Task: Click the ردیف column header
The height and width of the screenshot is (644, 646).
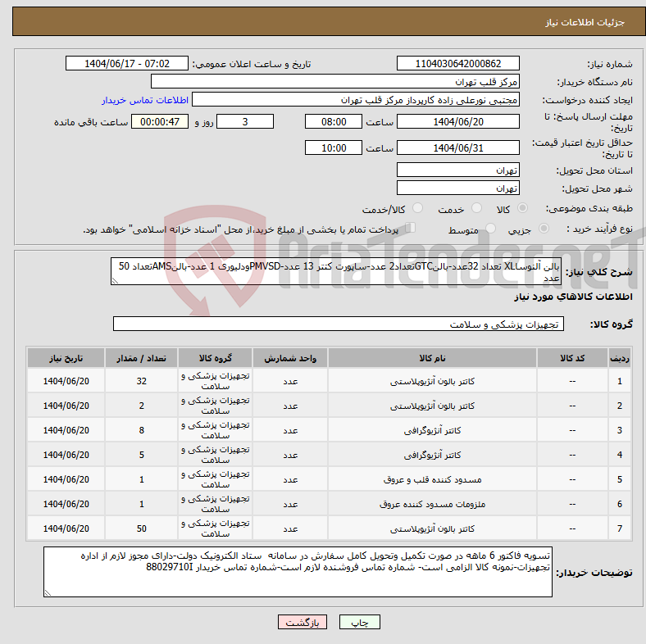Action: point(619,358)
